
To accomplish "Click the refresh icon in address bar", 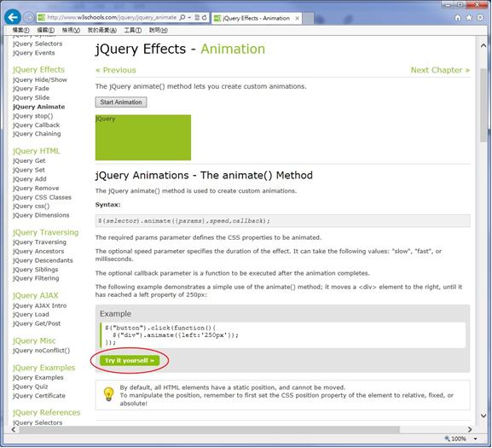I will (205, 18).
